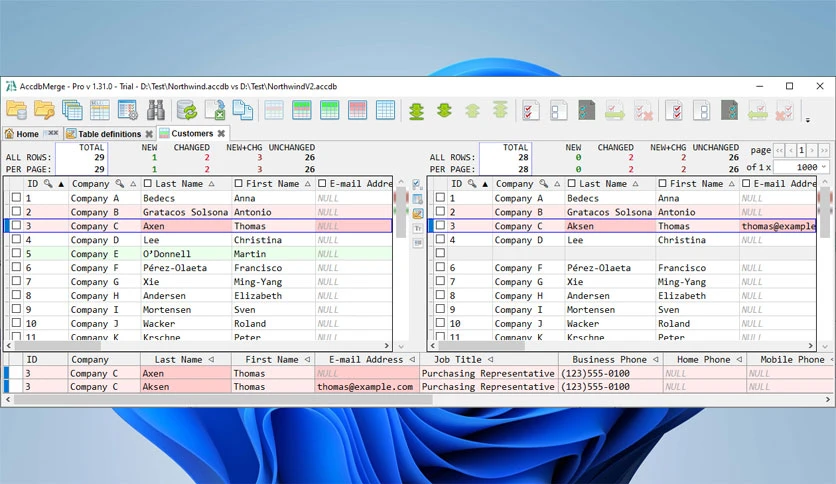Open the rows-per-page 1000 dropdown
The image size is (836, 484).
point(801,167)
